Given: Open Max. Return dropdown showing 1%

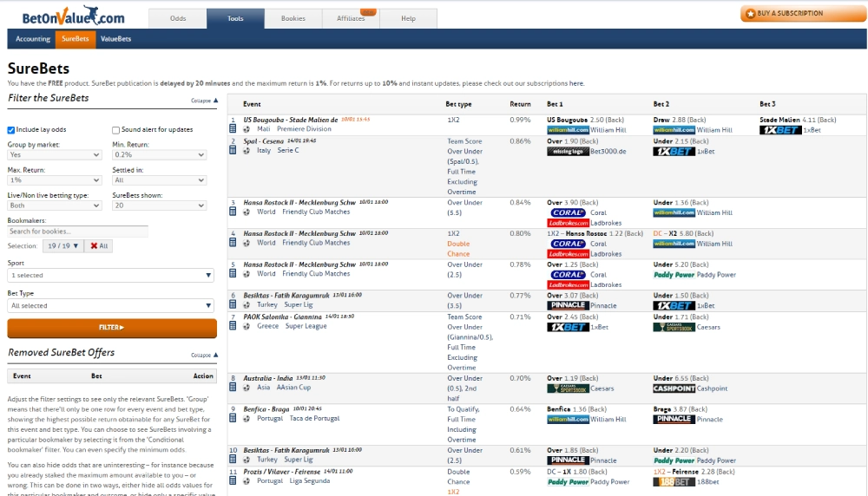Looking at the screenshot, I should pyautogui.click(x=54, y=180).
